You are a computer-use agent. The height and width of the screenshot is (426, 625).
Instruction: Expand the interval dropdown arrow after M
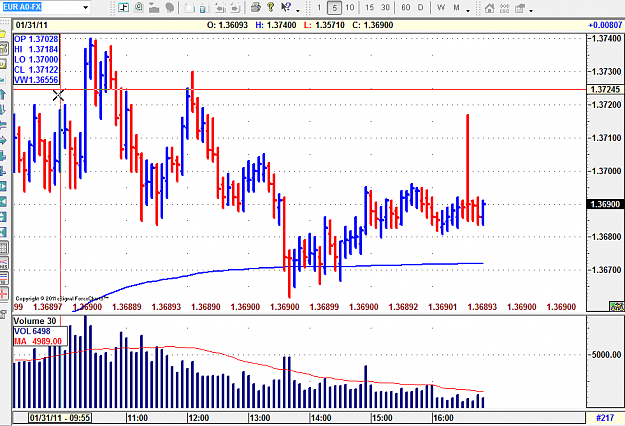coord(468,10)
